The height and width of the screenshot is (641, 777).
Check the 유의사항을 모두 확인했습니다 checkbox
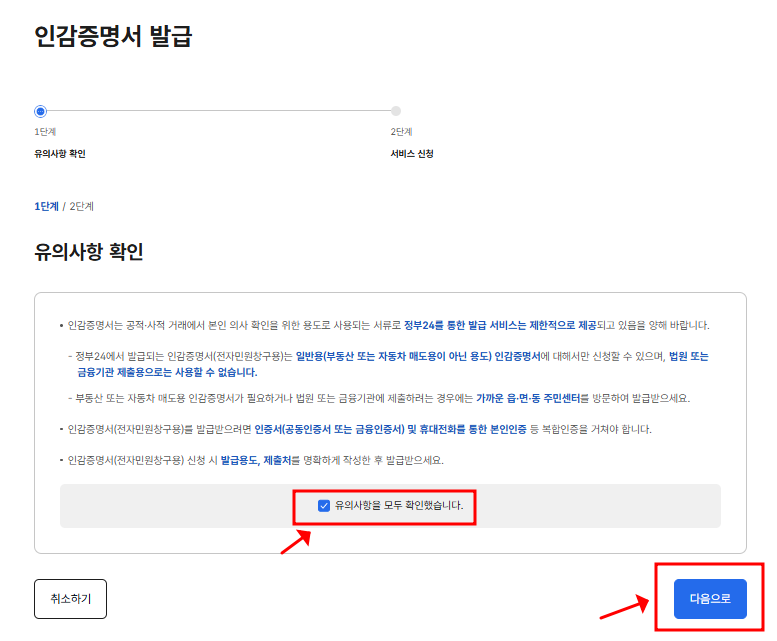pos(324,506)
